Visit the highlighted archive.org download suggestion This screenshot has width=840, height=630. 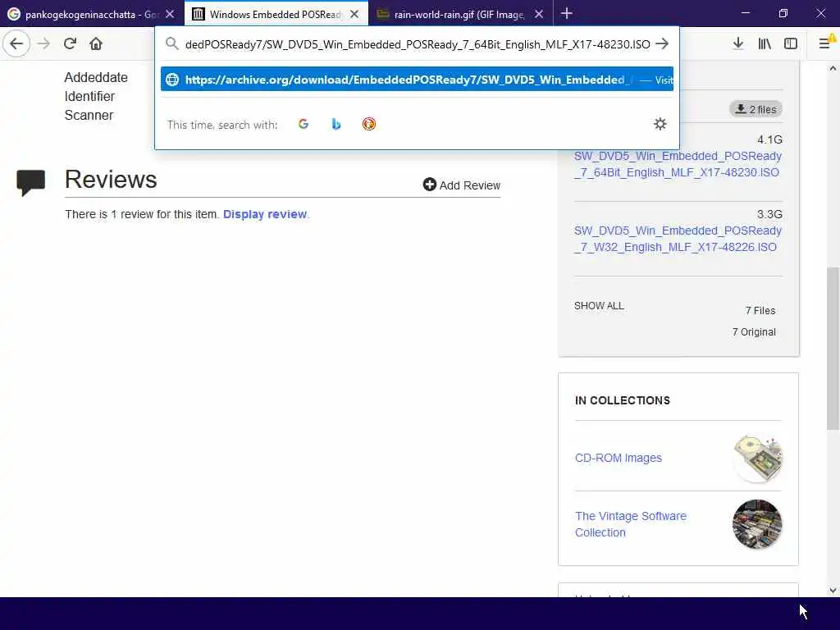coord(417,80)
